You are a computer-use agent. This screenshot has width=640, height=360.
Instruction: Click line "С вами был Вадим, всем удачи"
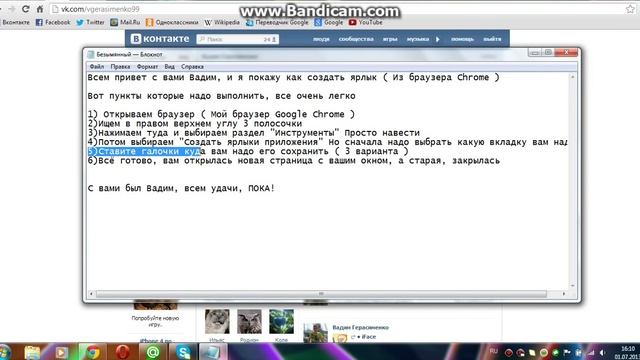coord(181,189)
